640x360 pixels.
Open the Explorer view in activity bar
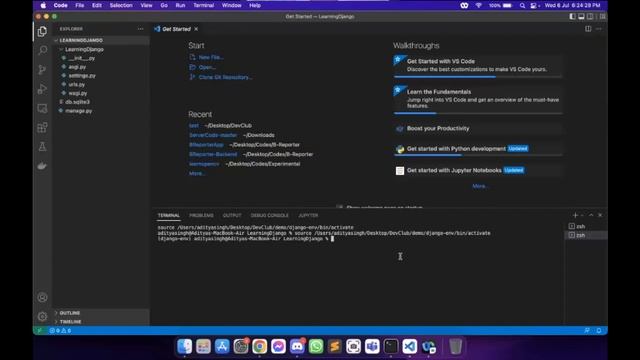42,31
